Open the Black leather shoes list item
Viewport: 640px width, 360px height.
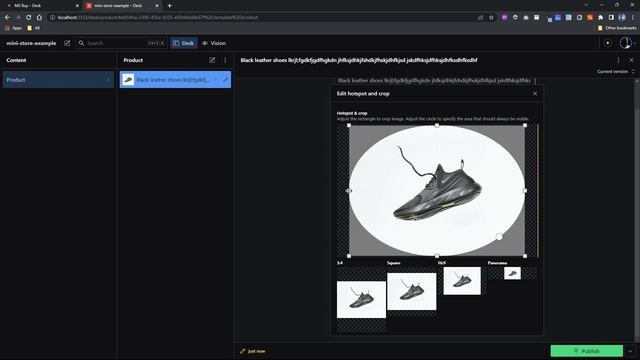click(175, 80)
